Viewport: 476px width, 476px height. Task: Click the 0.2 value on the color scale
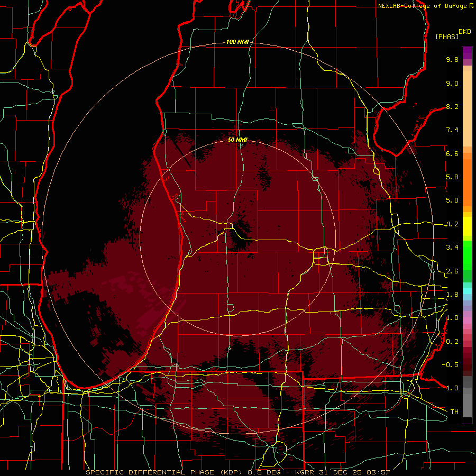(x=452, y=342)
